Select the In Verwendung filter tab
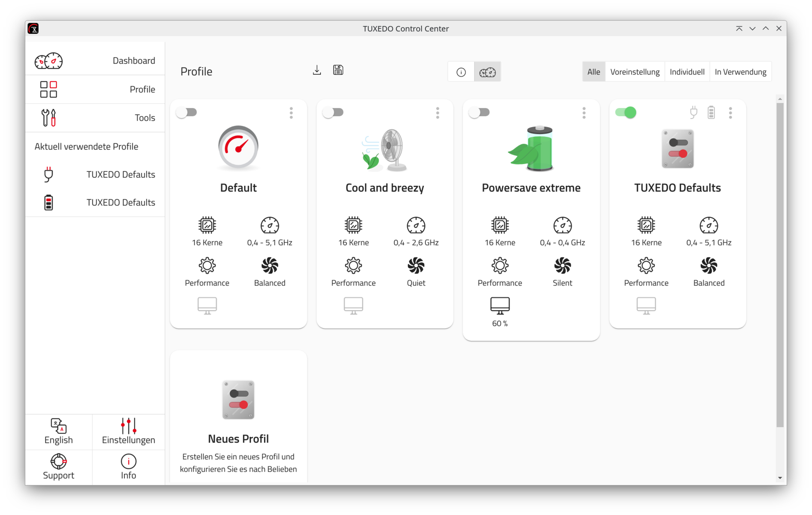Image resolution: width=812 pixels, height=515 pixels. [740, 72]
